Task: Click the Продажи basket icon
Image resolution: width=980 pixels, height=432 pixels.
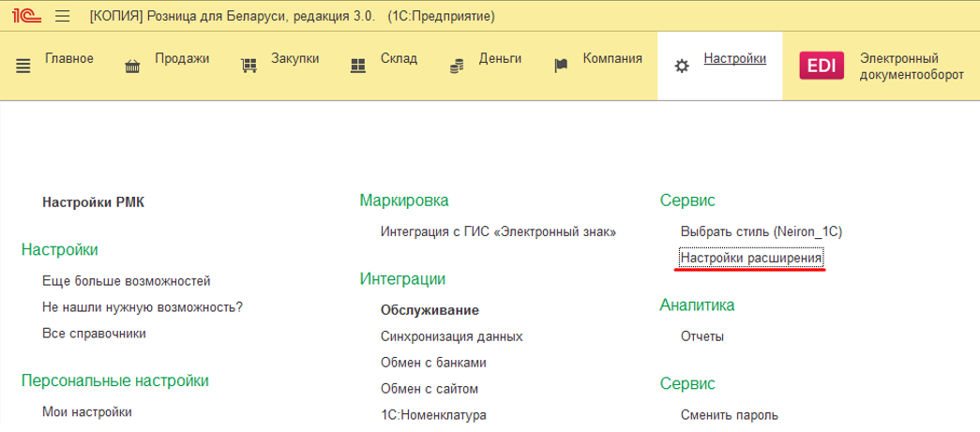Action: [132, 66]
